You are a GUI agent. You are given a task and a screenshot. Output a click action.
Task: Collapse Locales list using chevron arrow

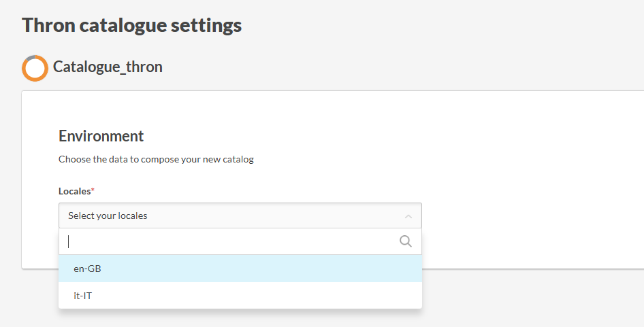pyautogui.click(x=408, y=216)
